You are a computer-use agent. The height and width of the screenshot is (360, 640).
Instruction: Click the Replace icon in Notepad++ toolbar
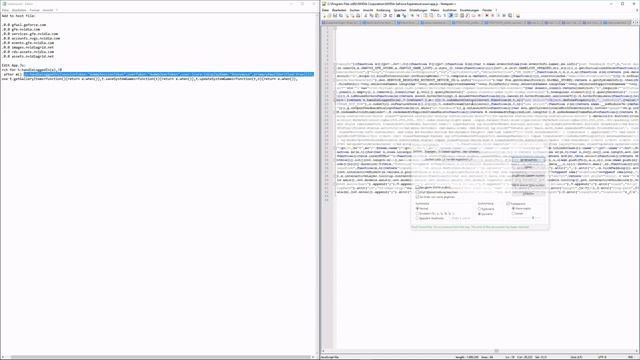pyautogui.click(x=404, y=16)
